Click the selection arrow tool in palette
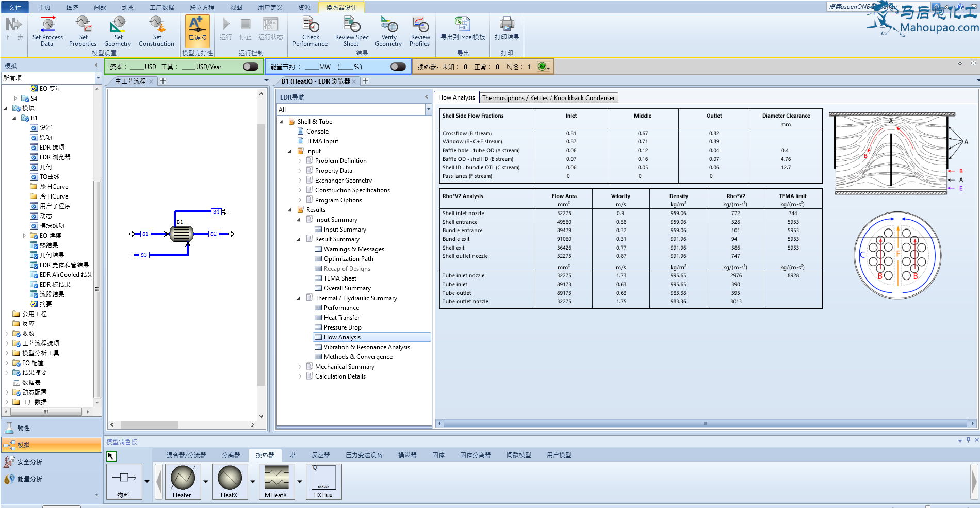 pos(111,456)
